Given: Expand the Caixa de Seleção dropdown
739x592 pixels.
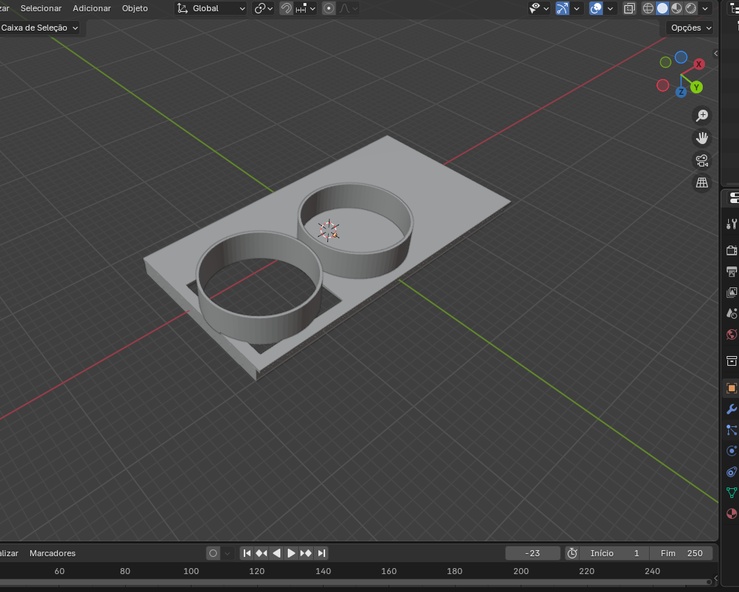Looking at the screenshot, I should pos(40,28).
